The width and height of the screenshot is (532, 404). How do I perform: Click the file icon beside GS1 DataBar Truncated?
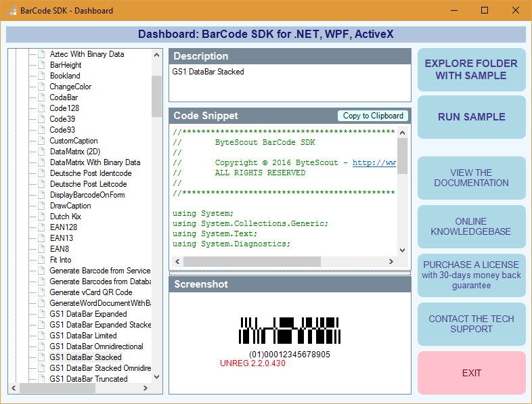coord(41,378)
